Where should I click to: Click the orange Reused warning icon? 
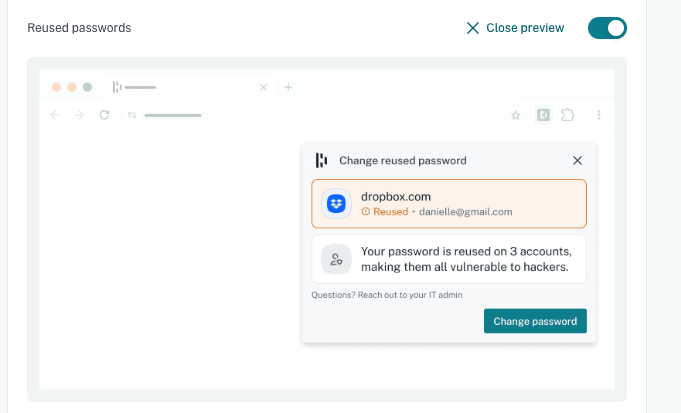tap(366, 211)
